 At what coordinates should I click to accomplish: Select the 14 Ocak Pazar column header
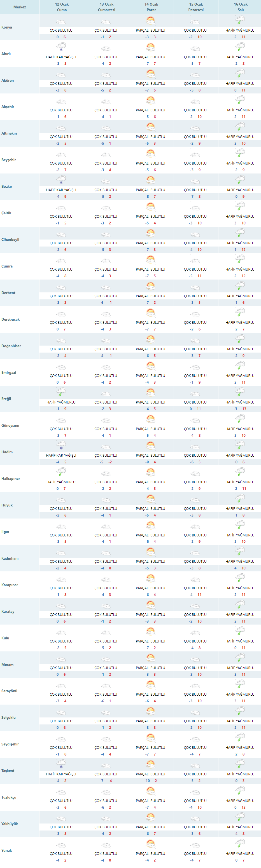pos(151,7)
